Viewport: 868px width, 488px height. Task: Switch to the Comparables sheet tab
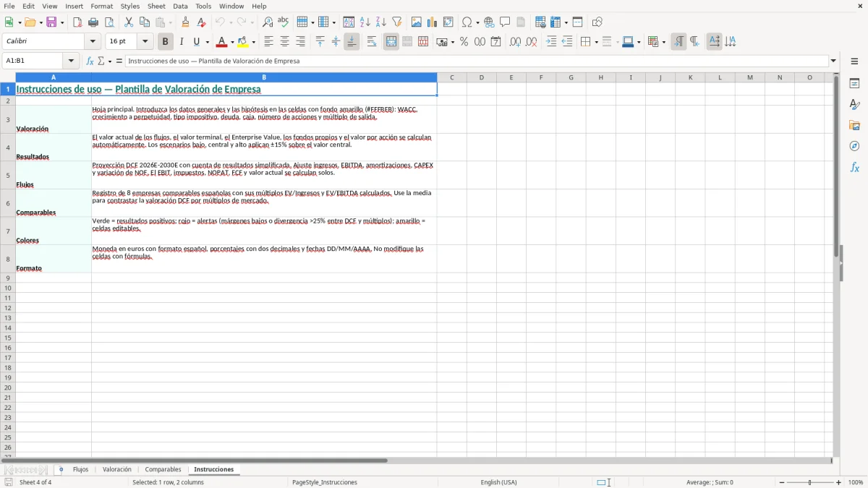[163, 470]
